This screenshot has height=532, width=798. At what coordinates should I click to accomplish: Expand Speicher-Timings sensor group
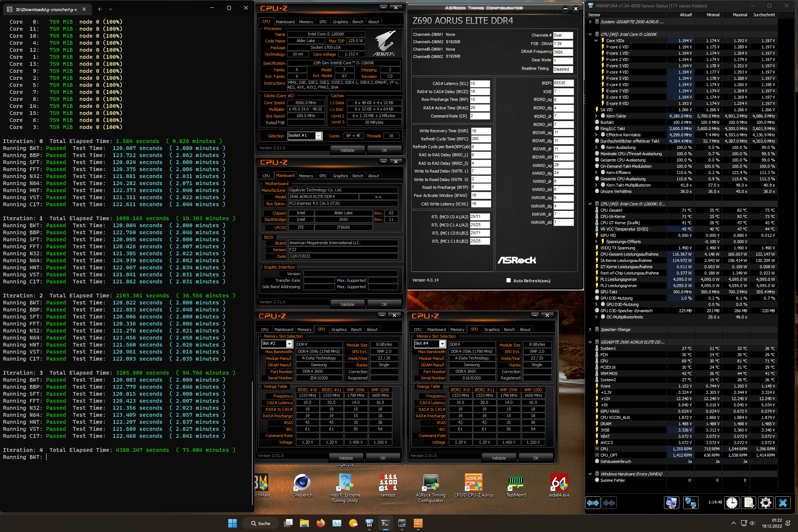[590, 330]
